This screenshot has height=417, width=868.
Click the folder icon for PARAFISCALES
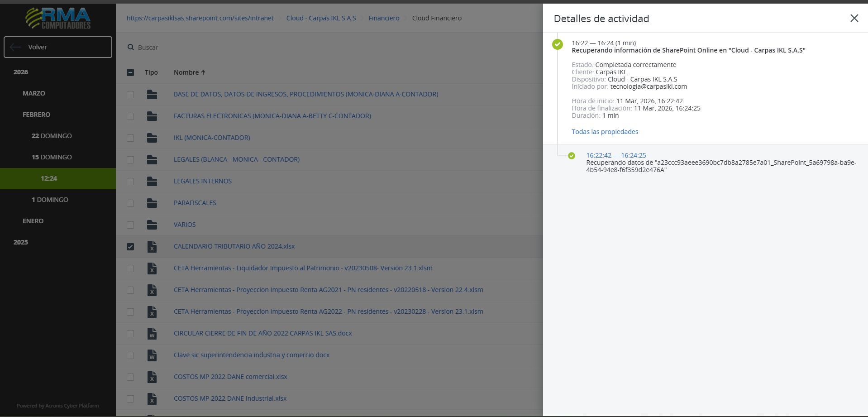(152, 203)
